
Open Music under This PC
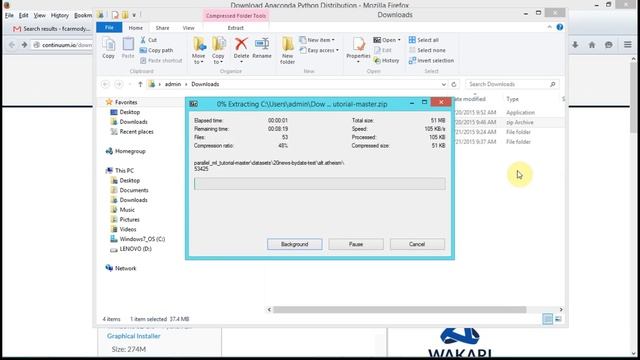pos(127,210)
